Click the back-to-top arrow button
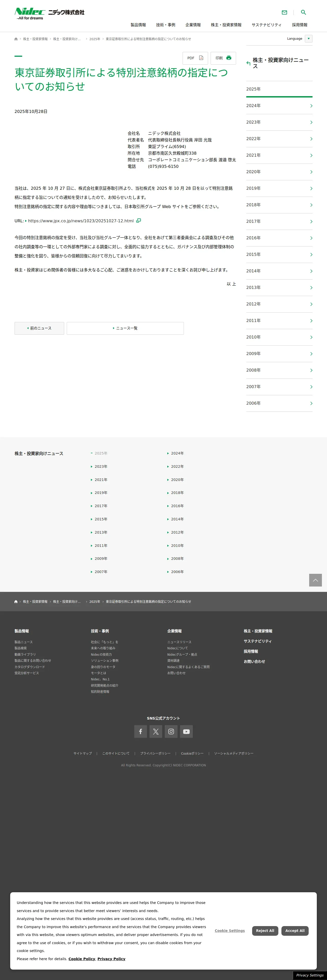 [x=316, y=580]
